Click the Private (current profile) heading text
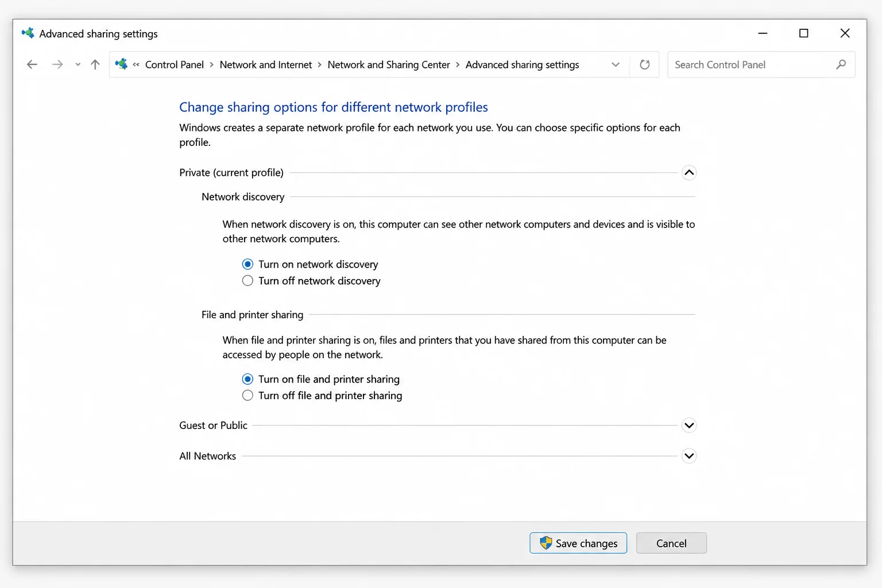 tap(231, 173)
